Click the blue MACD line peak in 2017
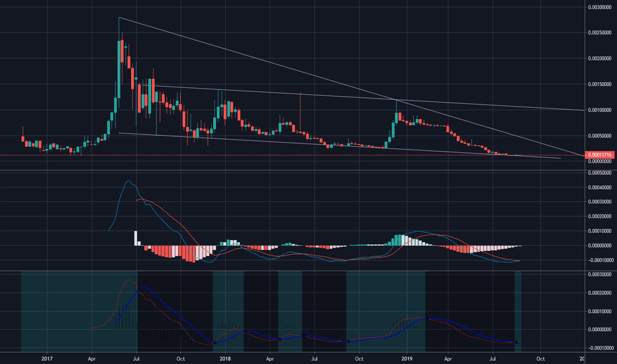617x364 pixels. point(128,181)
